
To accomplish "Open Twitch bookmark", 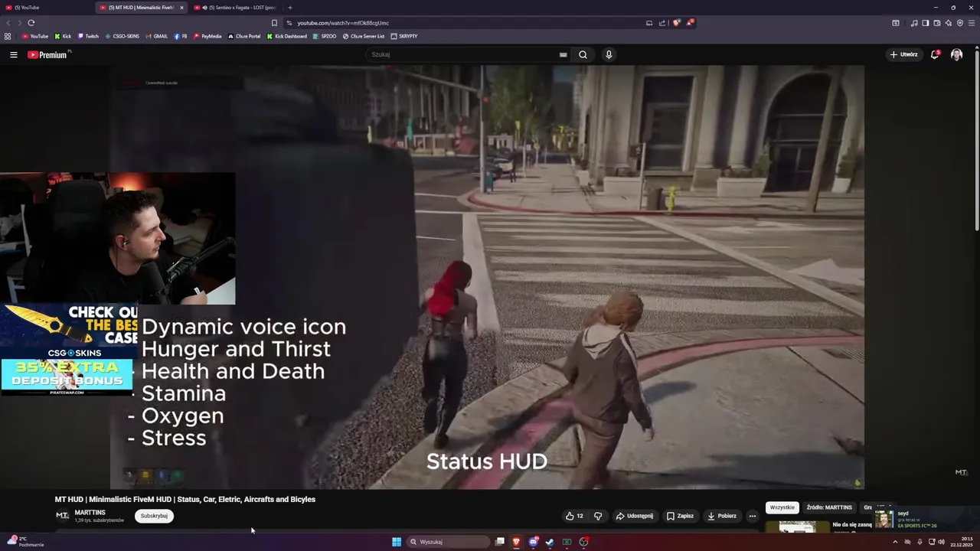I will [x=88, y=36].
